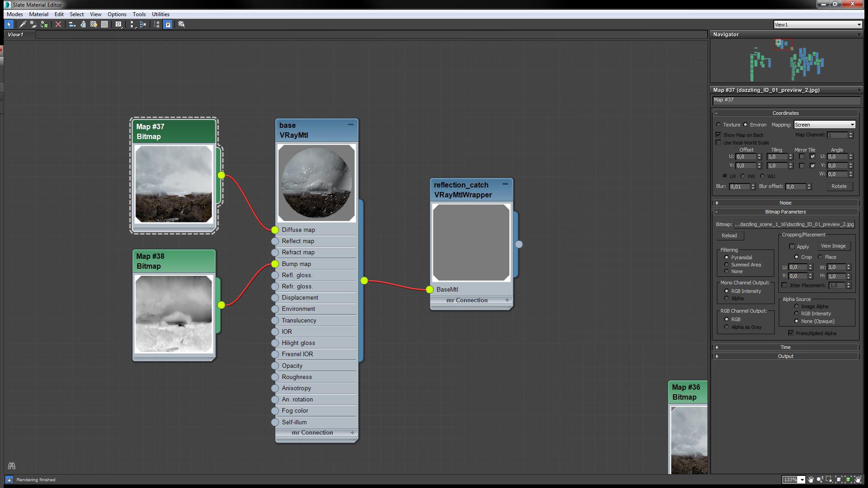Open the Utilities menu
Image resolution: width=868 pixels, height=488 pixels.
pyautogui.click(x=161, y=14)
